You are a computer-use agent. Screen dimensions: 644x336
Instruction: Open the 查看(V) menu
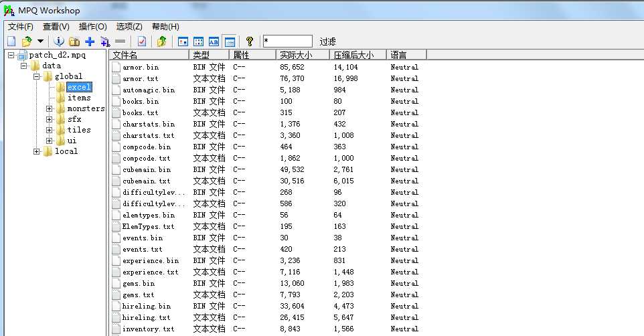tap(56, 27)
